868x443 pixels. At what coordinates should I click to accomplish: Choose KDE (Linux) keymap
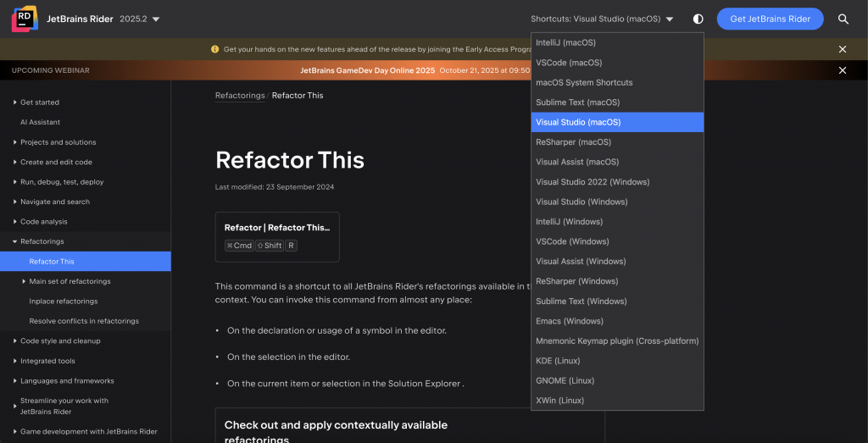pyautogui.click(x=617, y=361)
